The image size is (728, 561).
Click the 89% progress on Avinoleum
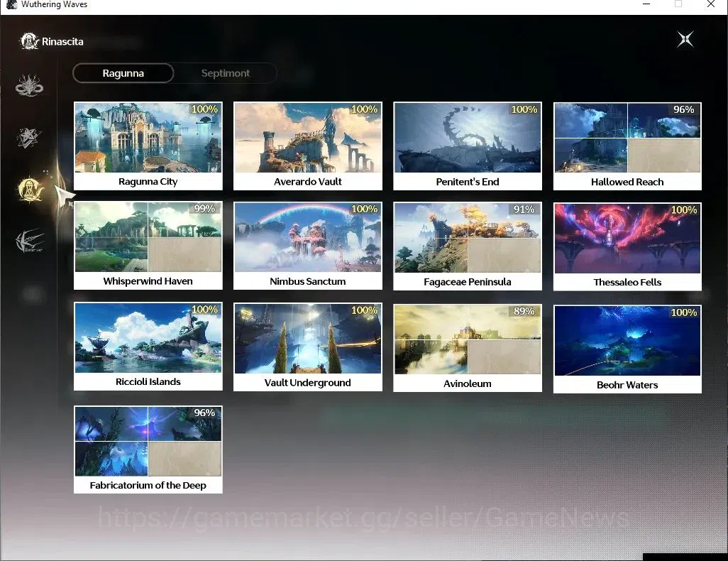pyautogui.click(x=524, y=311)
